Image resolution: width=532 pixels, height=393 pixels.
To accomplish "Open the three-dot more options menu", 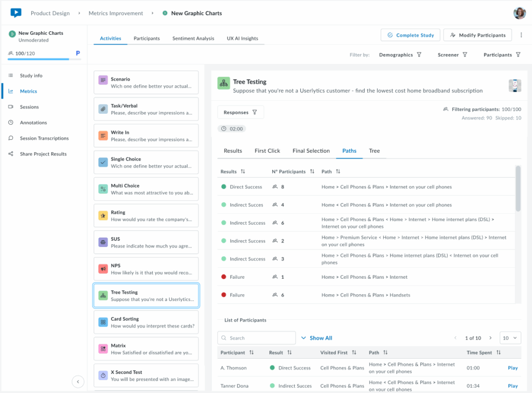I will point(521,35).
